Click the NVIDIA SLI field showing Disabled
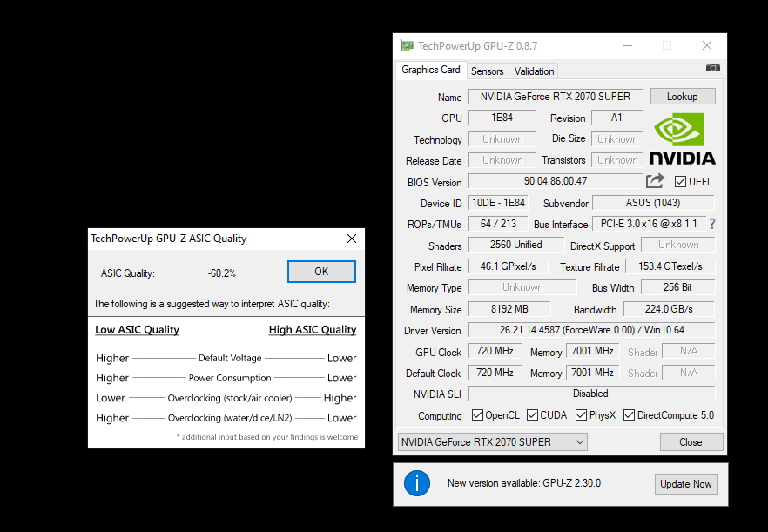 [592, 394]
